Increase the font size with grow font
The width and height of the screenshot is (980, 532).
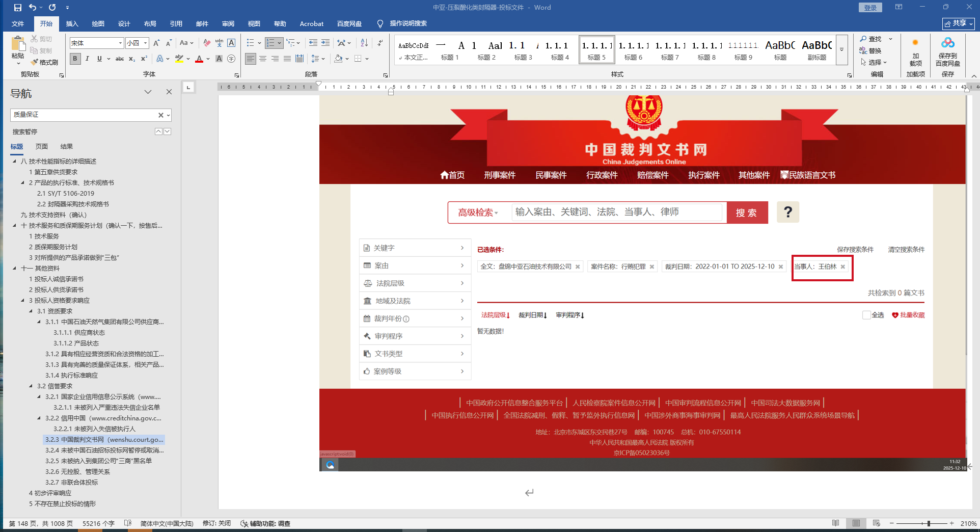click(x=156, y=43)
